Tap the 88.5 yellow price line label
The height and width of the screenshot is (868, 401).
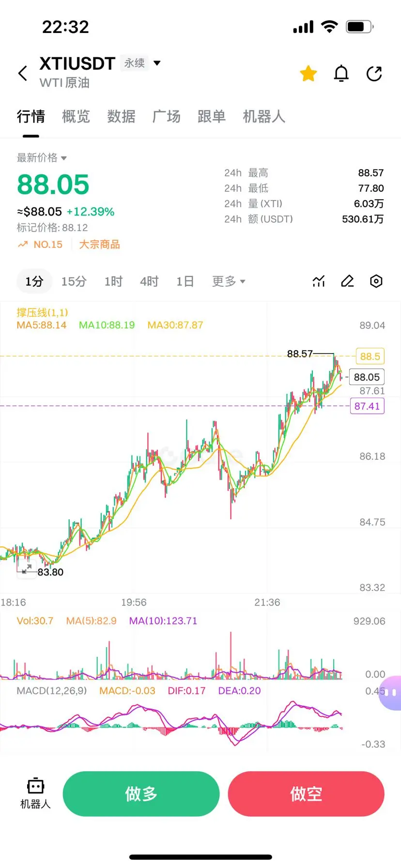[x=370, y=356]
